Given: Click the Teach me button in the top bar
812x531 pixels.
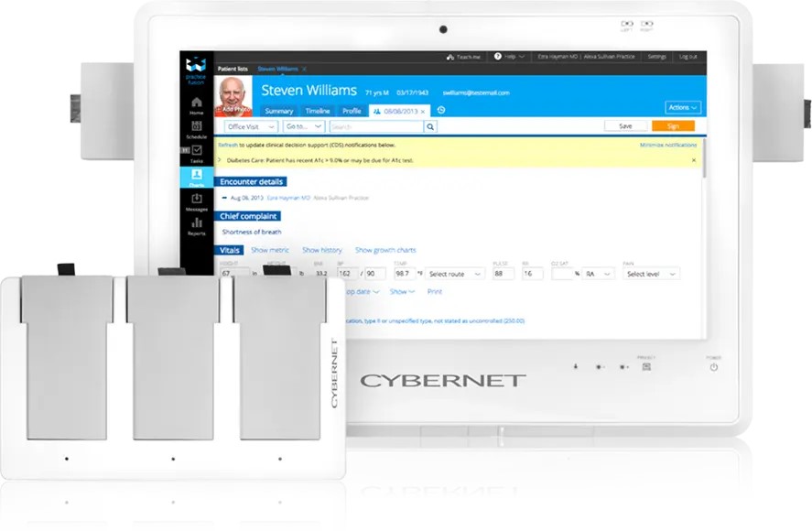Looking at the screenshot, I should 463,57.
